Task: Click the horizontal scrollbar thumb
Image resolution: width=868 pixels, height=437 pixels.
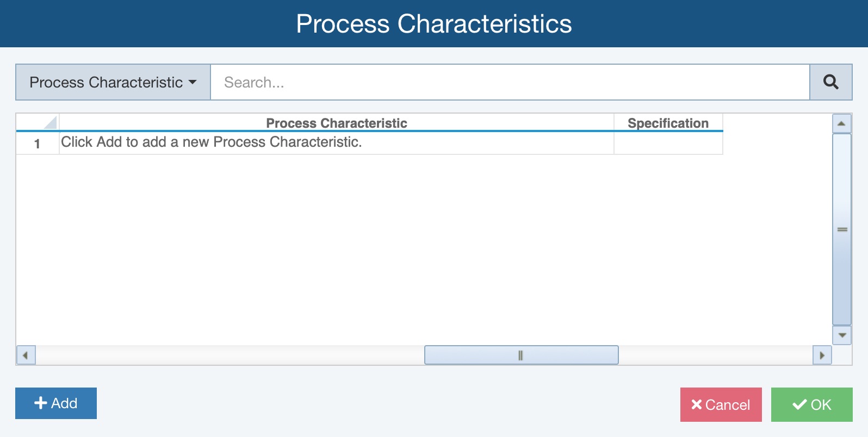Action: (521, 355)
